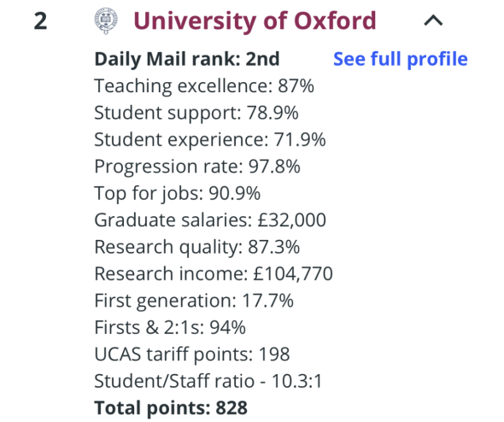Click the Research quality: 87.3% line
504x422 pixels.
tap(197, 247)
